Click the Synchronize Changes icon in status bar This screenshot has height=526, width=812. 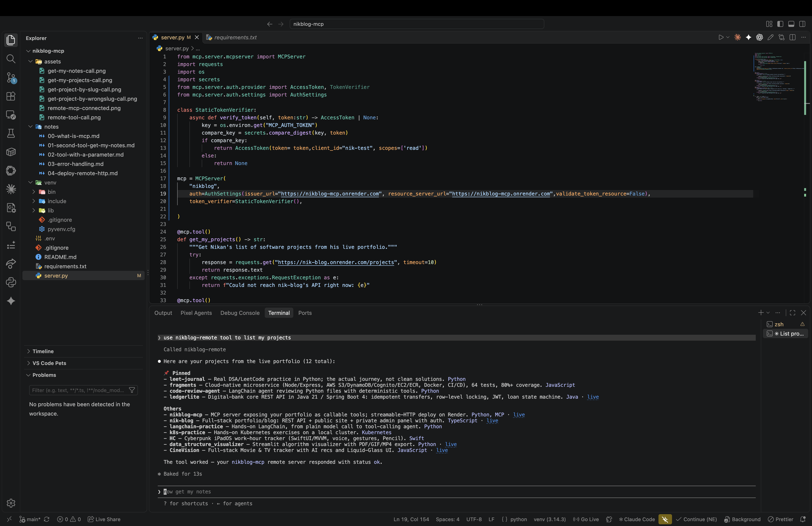47,519
